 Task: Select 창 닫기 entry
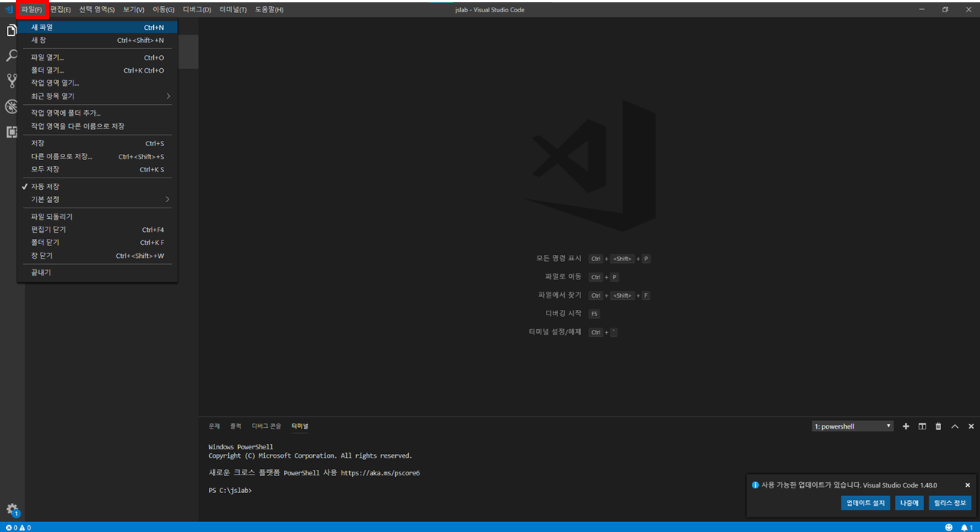point(97,256)
